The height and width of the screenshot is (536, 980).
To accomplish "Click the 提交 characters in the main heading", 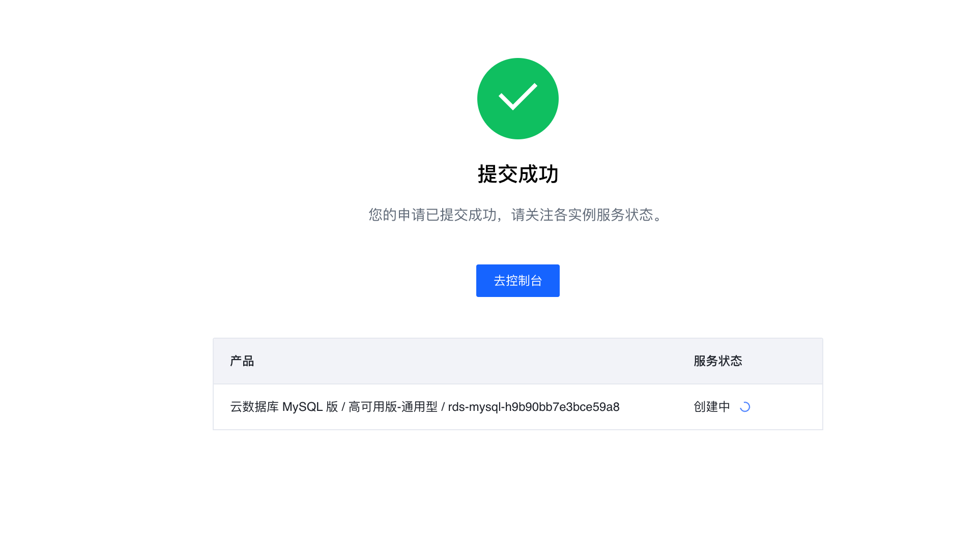I will click(498, 174).
